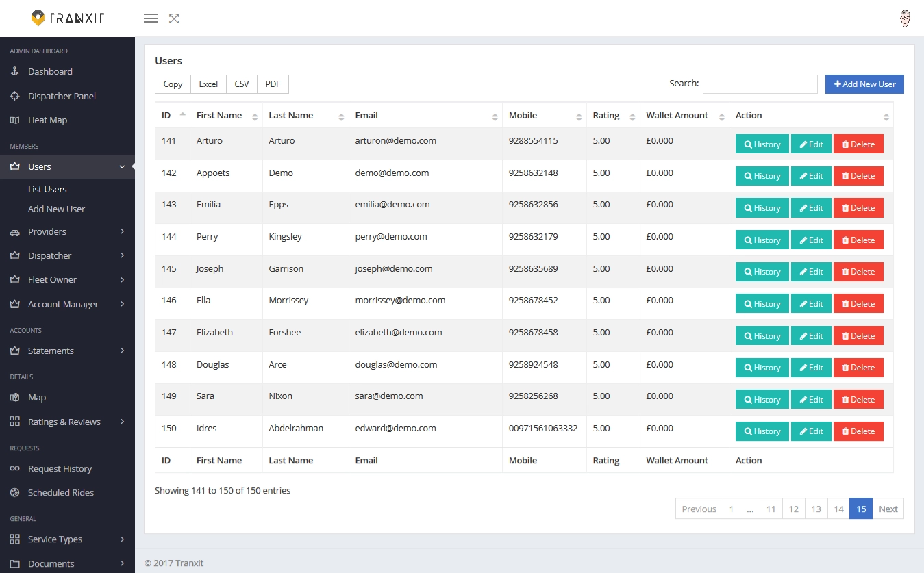
Task: Edit user Sara Nixon
Action: coord(811,399)
